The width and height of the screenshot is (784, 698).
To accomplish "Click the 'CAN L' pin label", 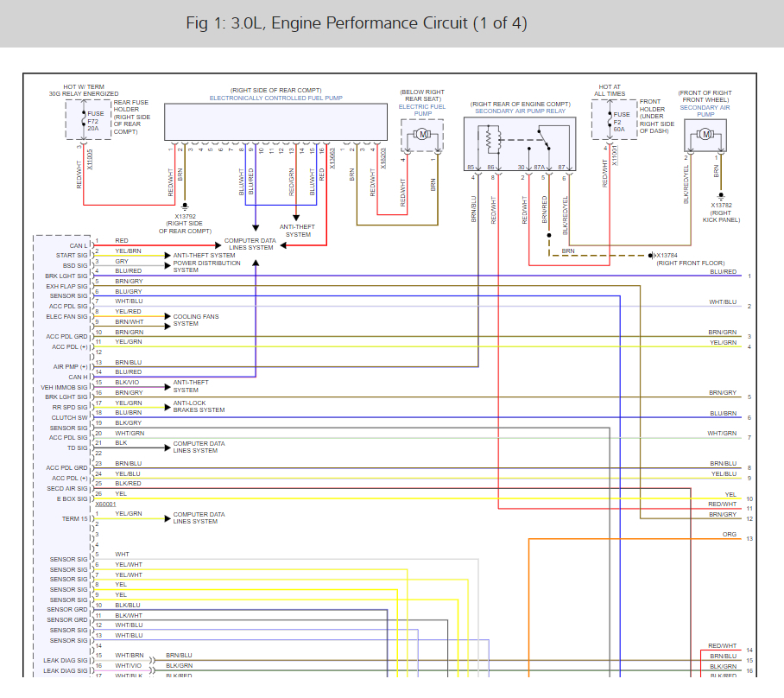I will (x=79, y=245).
